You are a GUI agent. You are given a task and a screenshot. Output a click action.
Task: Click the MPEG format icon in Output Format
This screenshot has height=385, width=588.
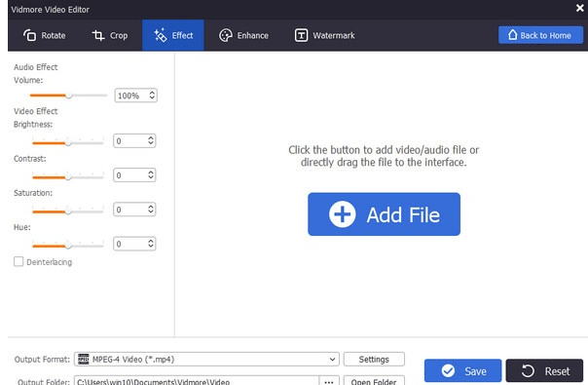click(84, 359)
